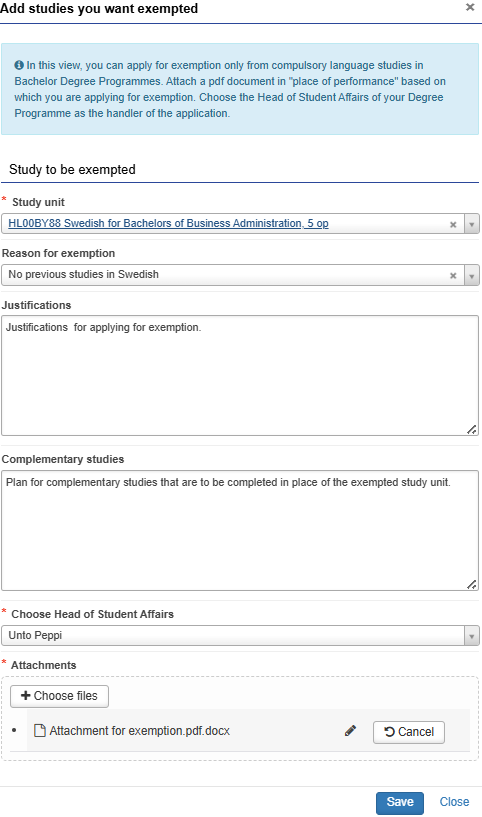482x817 pixels.
Task: Click the pencil edit icon for the attachment
Action: [350, 731]
